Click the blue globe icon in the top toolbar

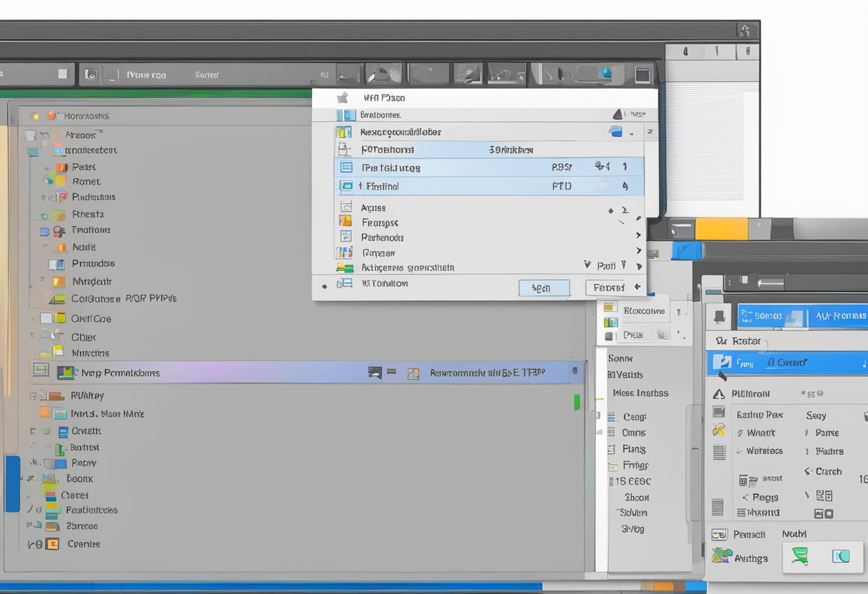point(606,73)
